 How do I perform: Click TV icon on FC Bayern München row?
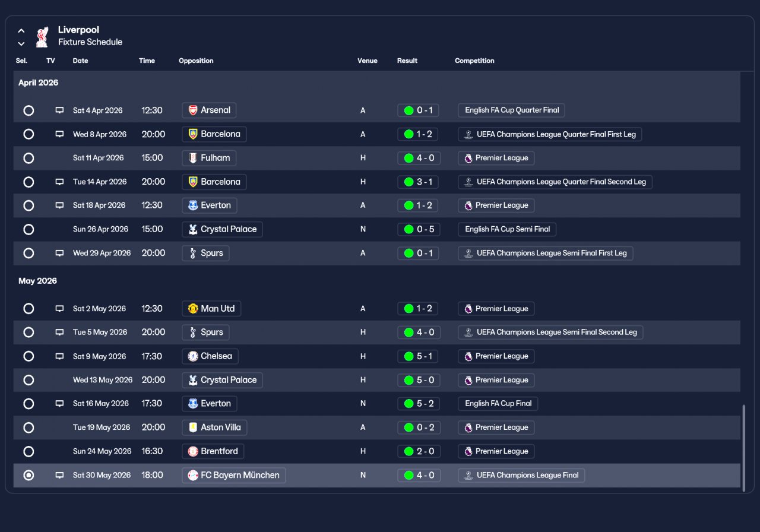[59, 475]
